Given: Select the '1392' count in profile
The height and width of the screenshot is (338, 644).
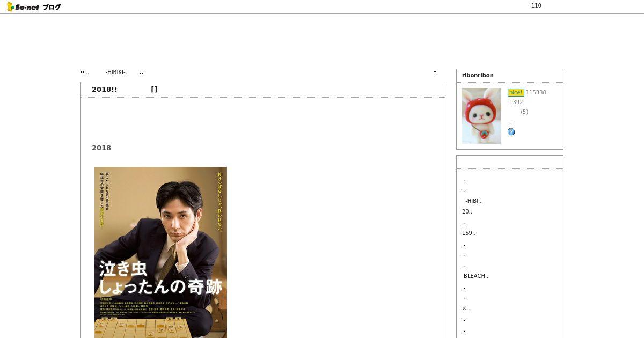Looking at the screenshot, I should coord(516,102).
